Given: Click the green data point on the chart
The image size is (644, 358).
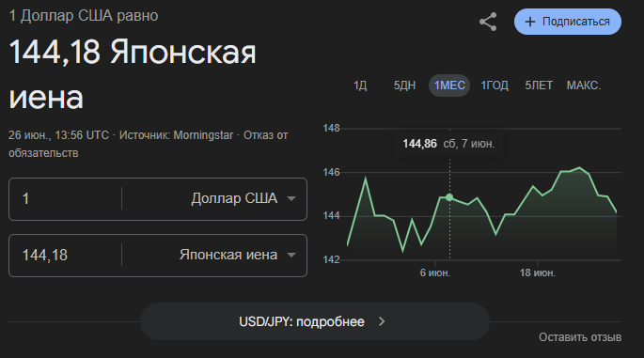Looking at the screenshot, I should point(449,197).
